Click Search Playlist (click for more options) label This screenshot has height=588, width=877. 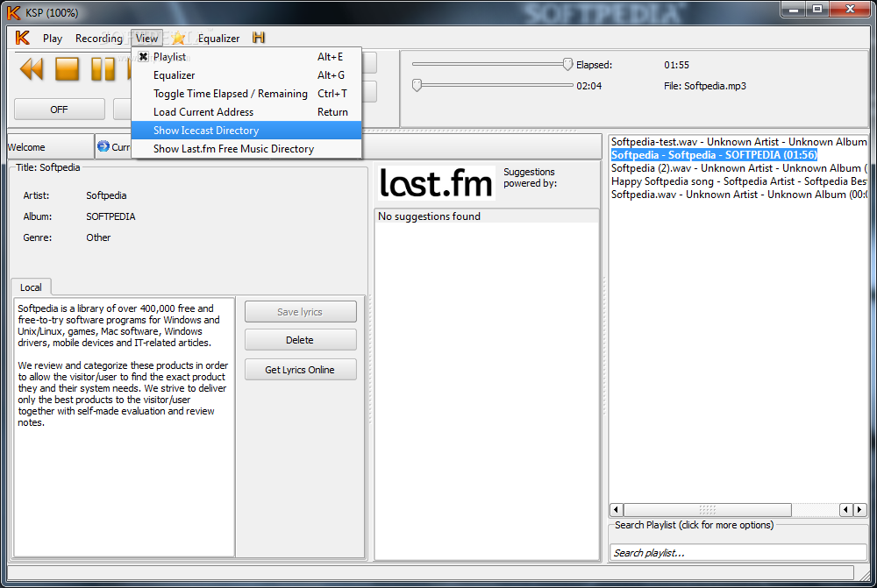tap(694, 525)
